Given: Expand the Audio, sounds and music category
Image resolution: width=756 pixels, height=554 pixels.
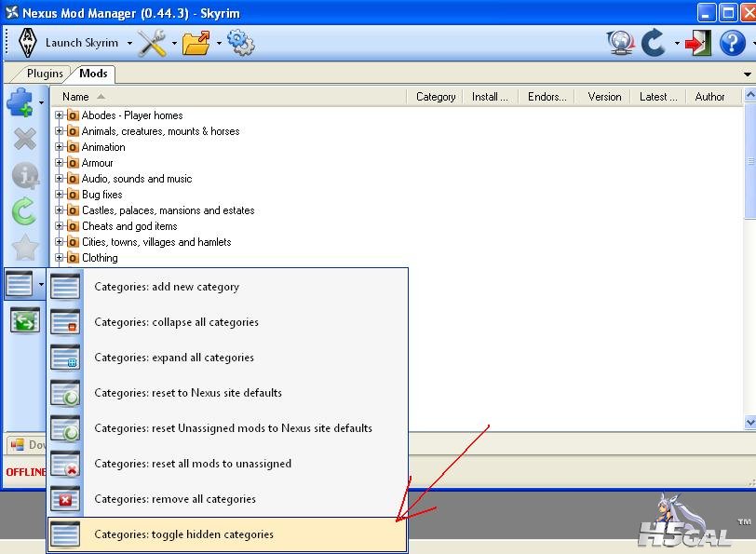Looking at the screenshot, I should click(60, 179).
